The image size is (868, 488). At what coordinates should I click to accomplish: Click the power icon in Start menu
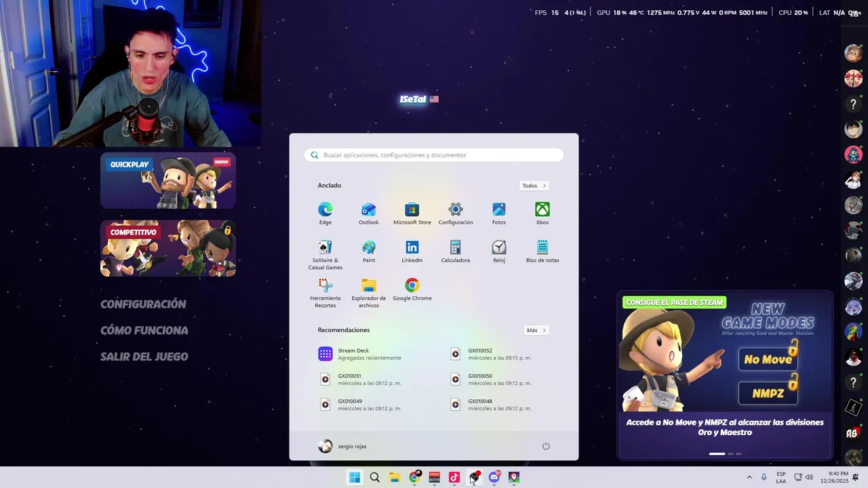546,446
